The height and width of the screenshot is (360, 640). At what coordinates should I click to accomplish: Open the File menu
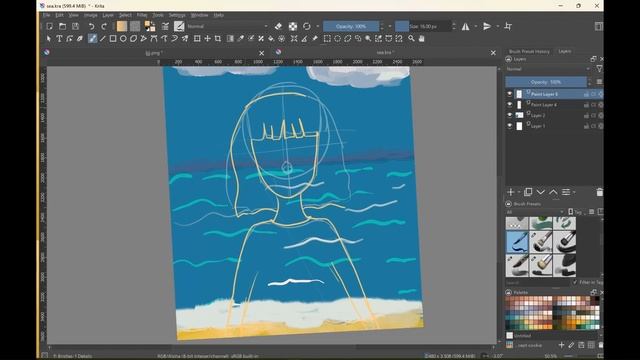point(47,15)
